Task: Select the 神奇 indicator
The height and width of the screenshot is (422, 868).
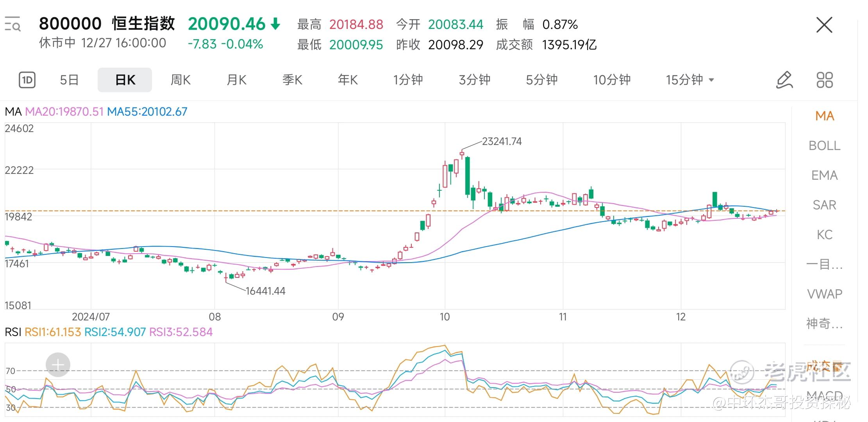Action: pyautogui.click(x=824, y=323)
